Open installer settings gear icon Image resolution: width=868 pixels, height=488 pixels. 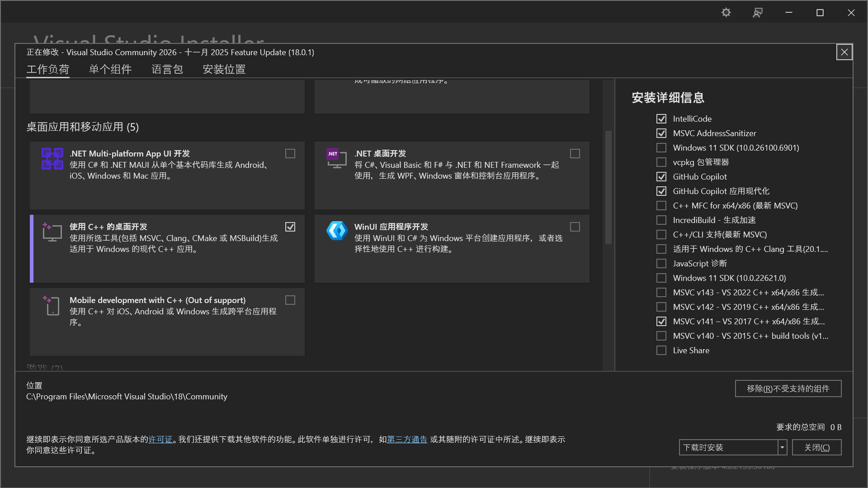click(x=726, y=13)
